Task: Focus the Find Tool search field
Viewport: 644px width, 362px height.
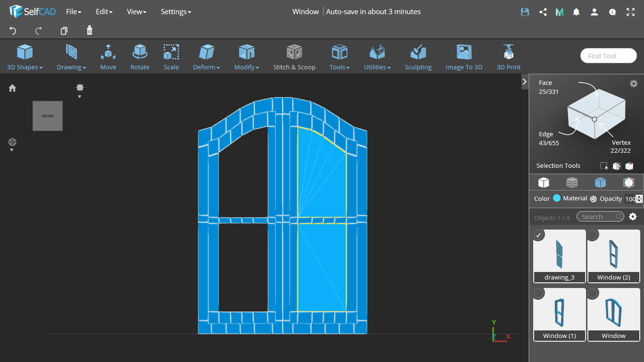Action: point(608,56)
